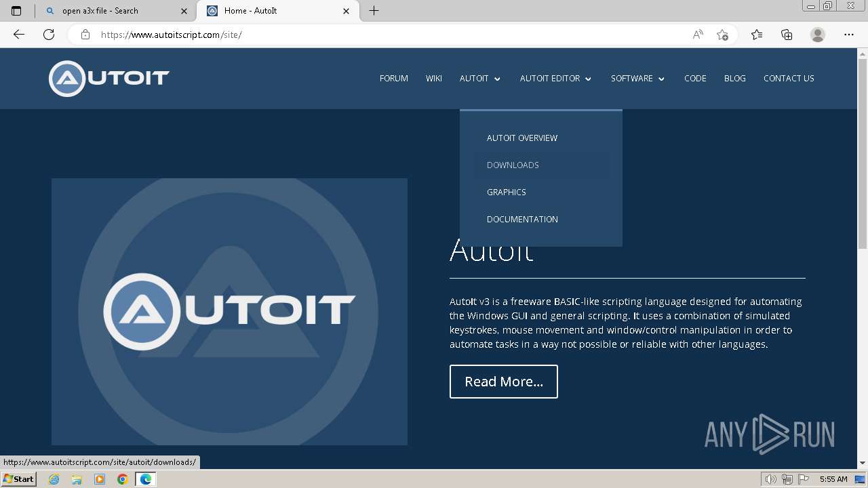
Task: Open the BLOG navigation item
Action: click(x=735, y=79)
